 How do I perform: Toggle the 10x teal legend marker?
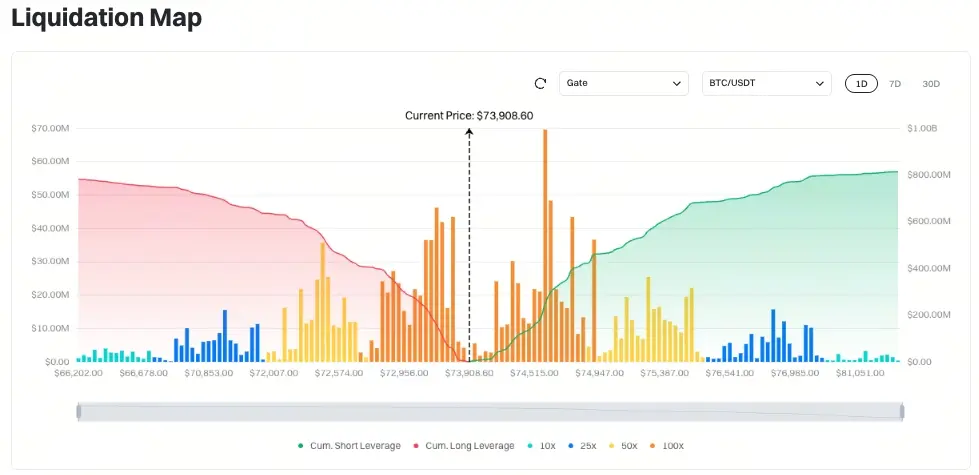(530, 446)
